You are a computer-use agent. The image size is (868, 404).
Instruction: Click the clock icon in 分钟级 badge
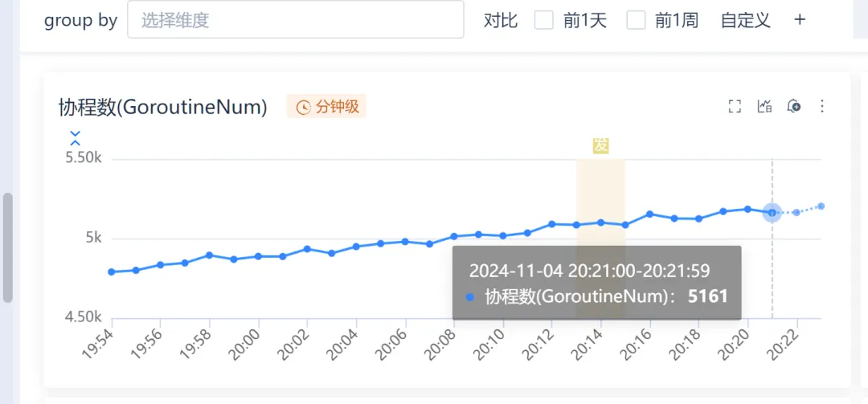[x=303, y=107]
